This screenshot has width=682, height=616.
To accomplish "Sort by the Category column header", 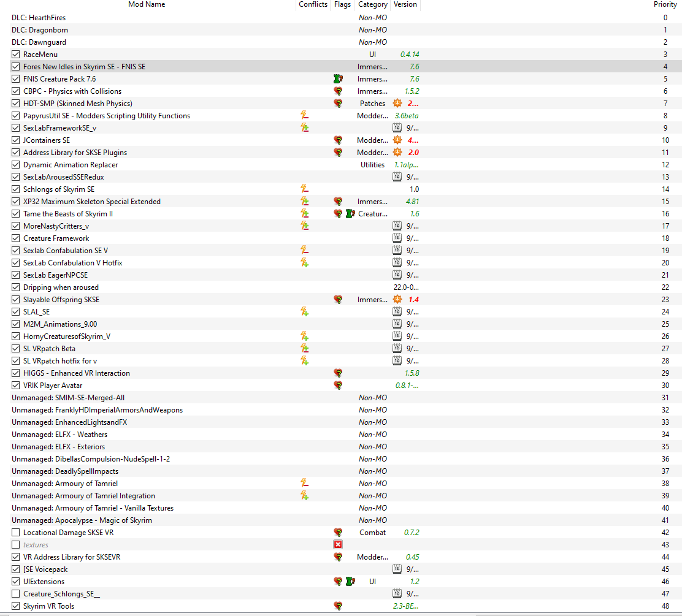I will (373, 4).
